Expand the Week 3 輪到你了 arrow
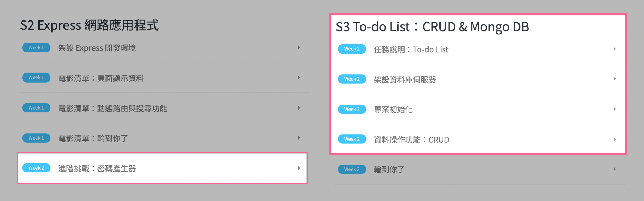The width and height of the screenshot is (644, 201). (x=615, y=169)
